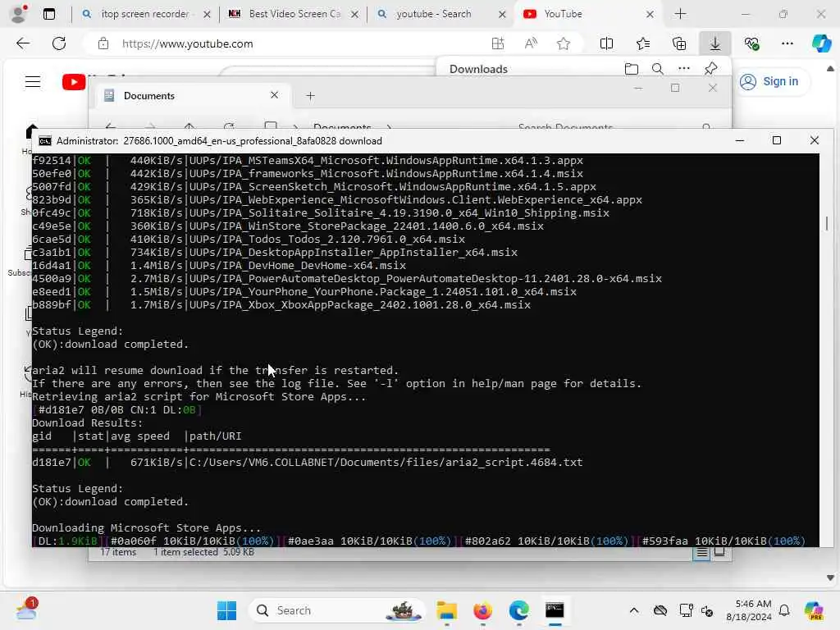
Task: Click the OneDrive tray icon
Action: pyautogui.click(x=660, y=610)
